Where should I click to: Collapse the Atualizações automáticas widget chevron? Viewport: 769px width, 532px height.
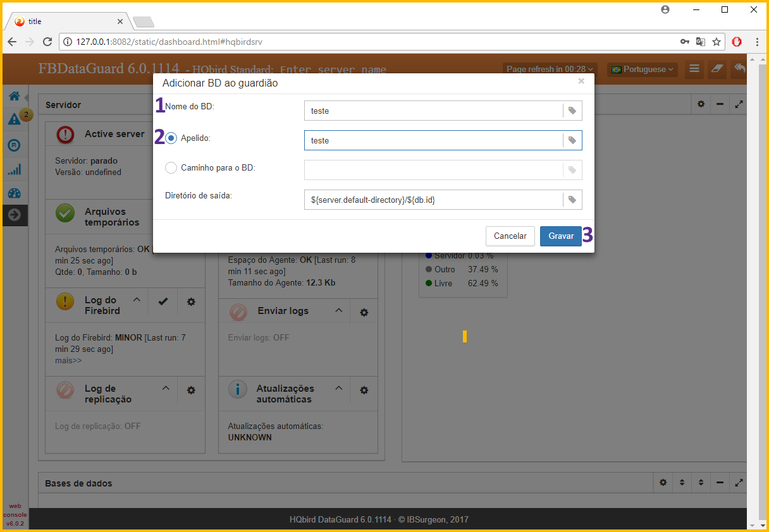pos(338,388)
